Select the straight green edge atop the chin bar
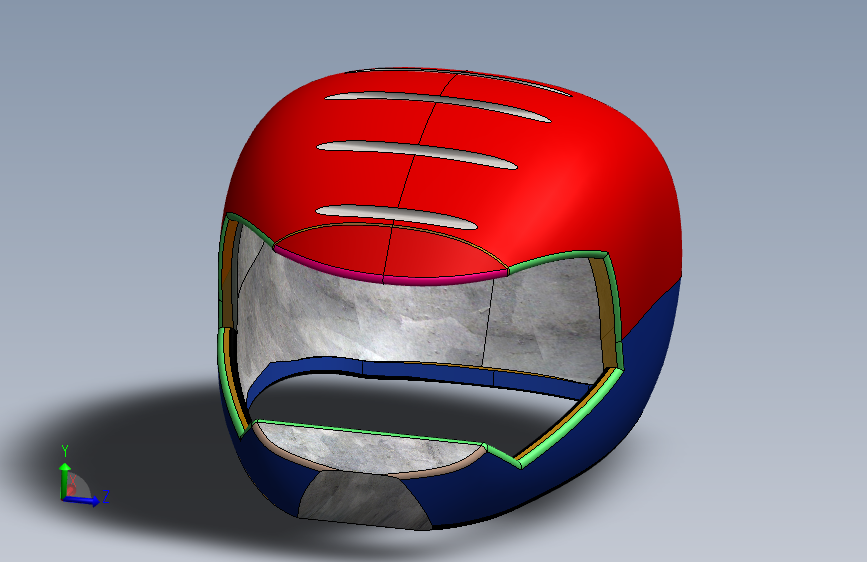 [x=369, y=432]
